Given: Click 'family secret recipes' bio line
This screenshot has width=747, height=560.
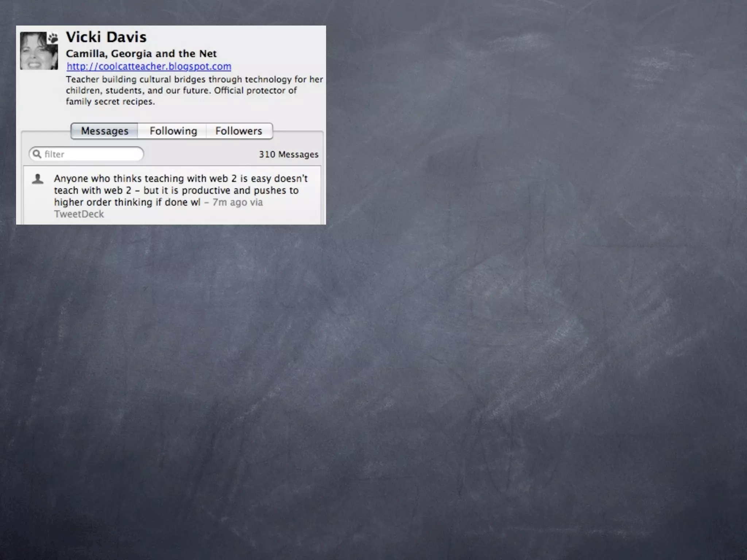Looking at the screenshot, I should tap(110, 102).
